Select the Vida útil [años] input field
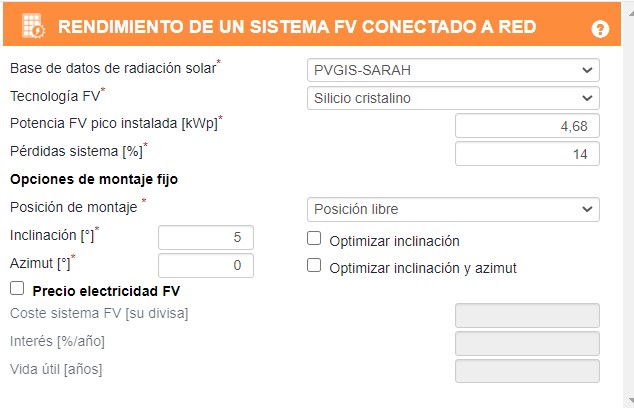Viewport: 634px width, 408px height. (527, 371)
